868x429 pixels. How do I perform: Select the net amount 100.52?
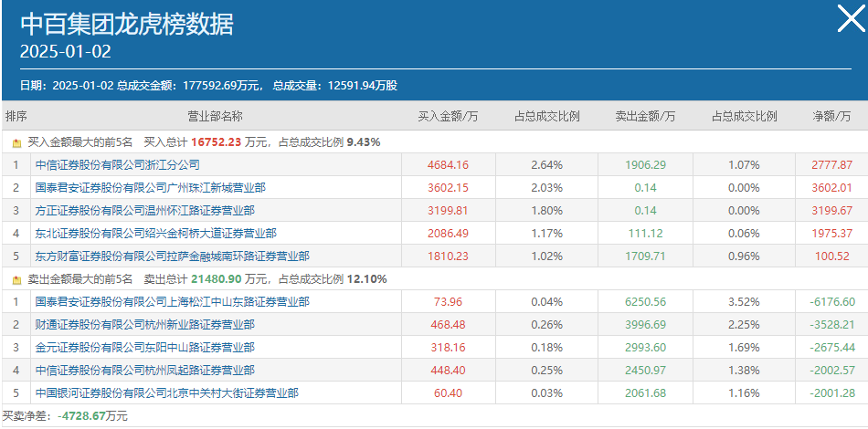click(x=831, y=256)
